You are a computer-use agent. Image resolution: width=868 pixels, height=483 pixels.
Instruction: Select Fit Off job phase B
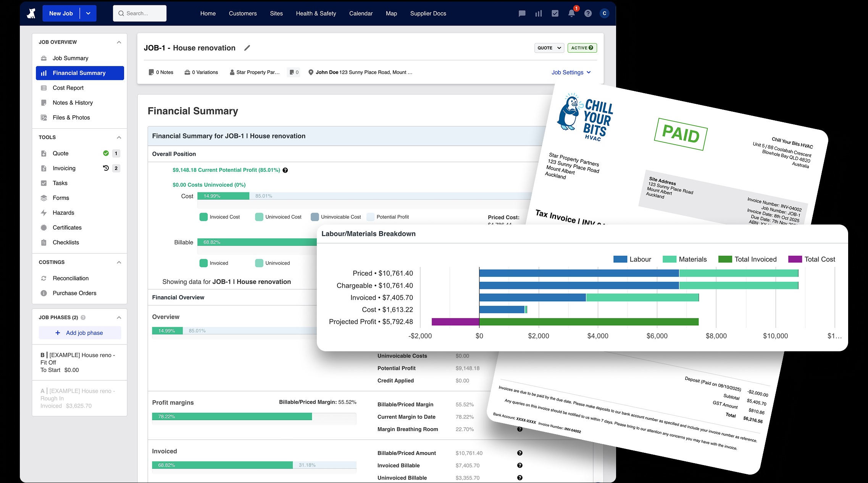click(80, 362)
